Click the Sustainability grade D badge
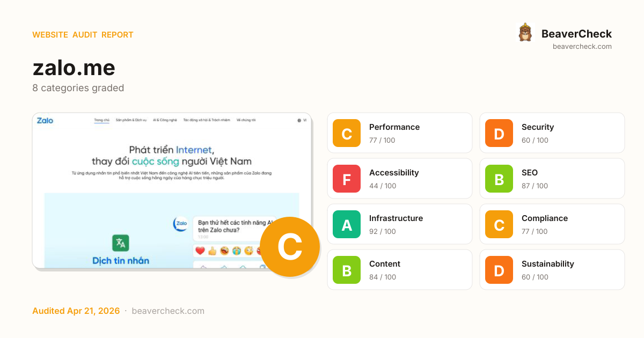644x338 pixels. pyautogui.click(x=499, y=270)
